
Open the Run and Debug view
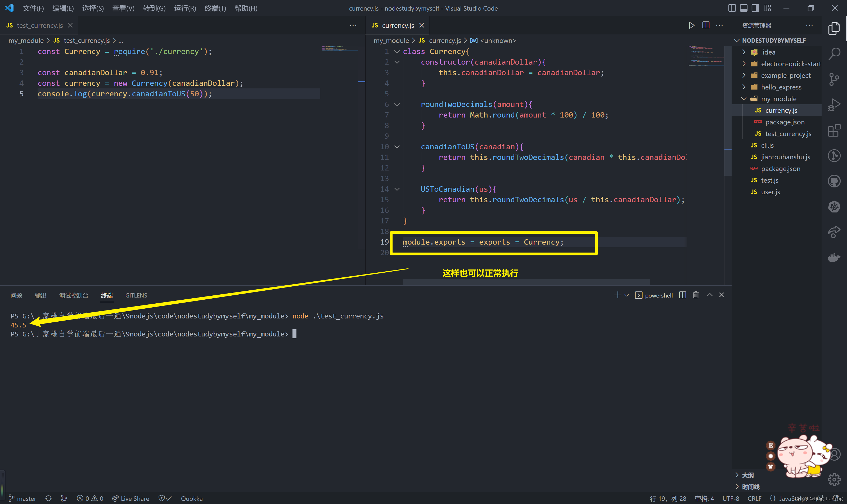(x=835, y=105)
